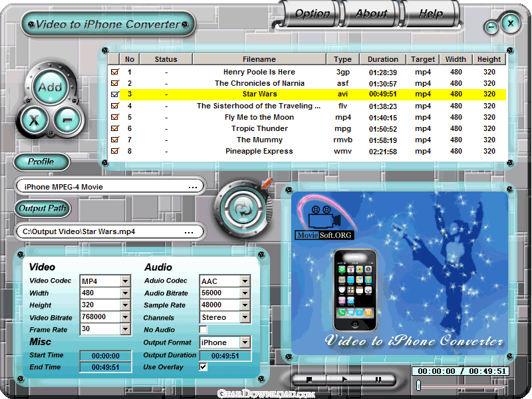The image size is (532, 399).
Task: Sort list by Filename column header
Action: 259,59
